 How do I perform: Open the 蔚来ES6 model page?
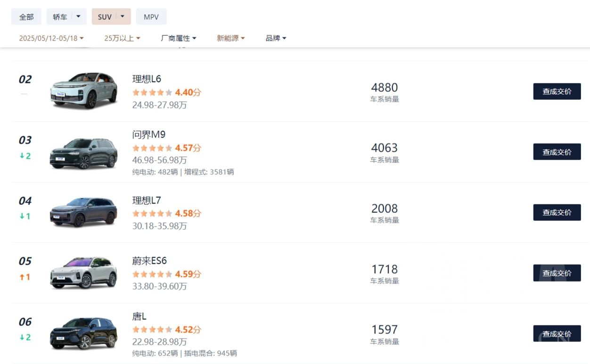tap(149, 260)
